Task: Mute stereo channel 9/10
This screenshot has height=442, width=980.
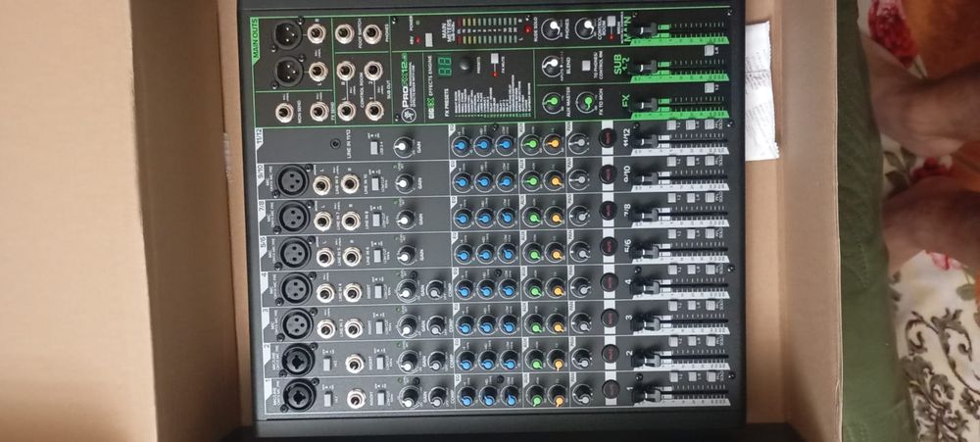Action: 608,173
